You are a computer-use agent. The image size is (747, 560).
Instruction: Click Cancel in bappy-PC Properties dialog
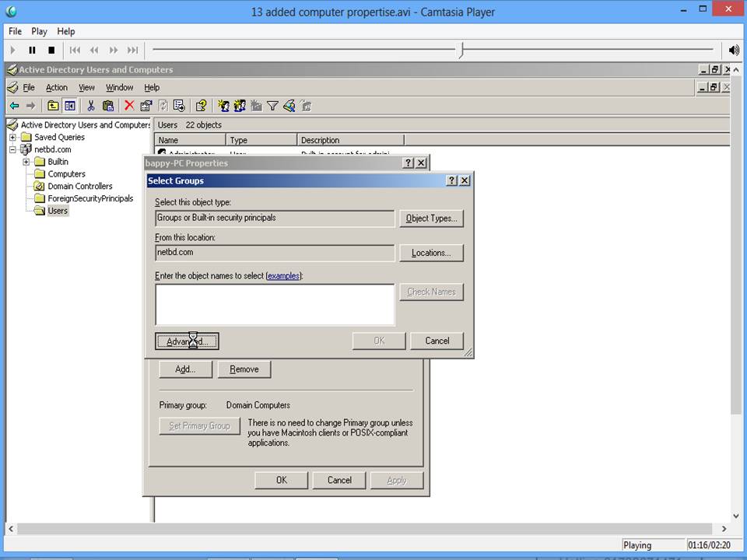click(x=339, y=480)
